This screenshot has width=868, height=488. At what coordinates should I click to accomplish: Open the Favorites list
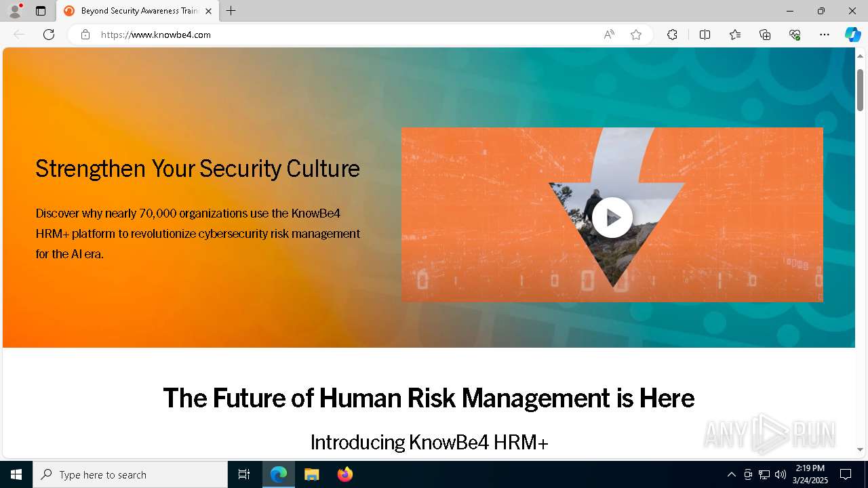coord(735,35)
